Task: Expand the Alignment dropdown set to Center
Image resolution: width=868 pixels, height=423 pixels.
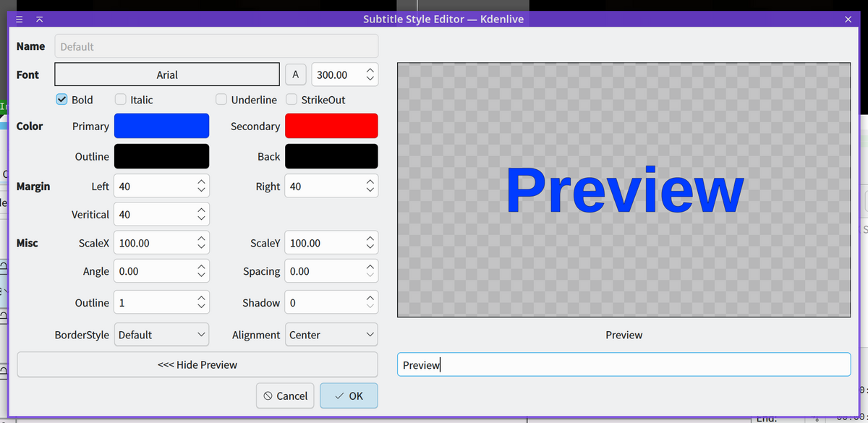Action: 331,335
